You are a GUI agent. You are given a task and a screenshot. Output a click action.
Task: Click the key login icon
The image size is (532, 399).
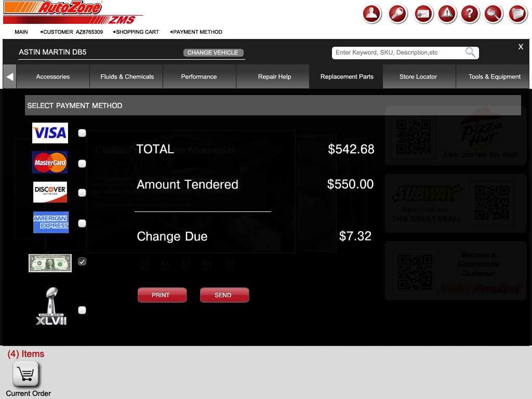pos(398,14)
